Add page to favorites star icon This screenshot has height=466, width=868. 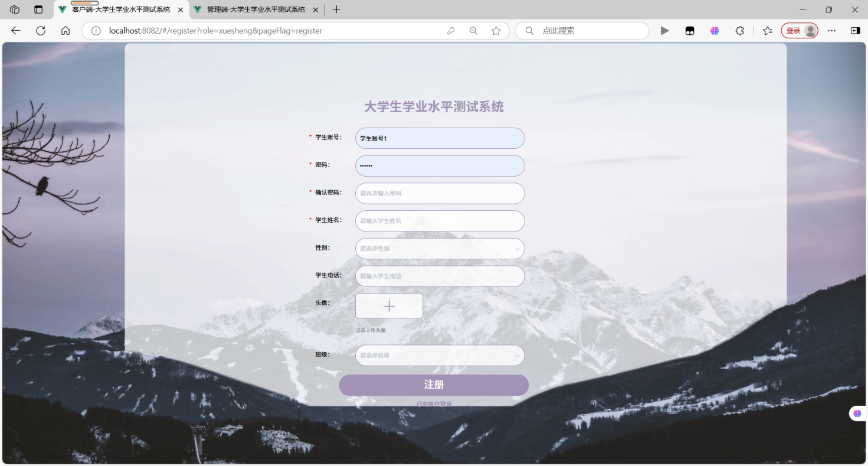click(x=496, y=31)
